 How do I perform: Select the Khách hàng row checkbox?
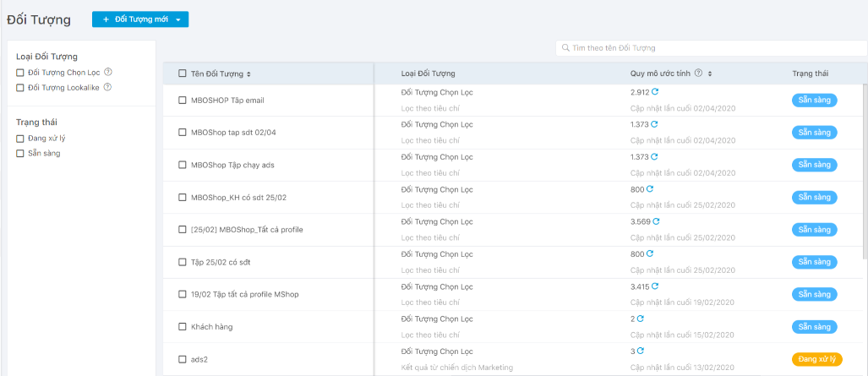182,327
